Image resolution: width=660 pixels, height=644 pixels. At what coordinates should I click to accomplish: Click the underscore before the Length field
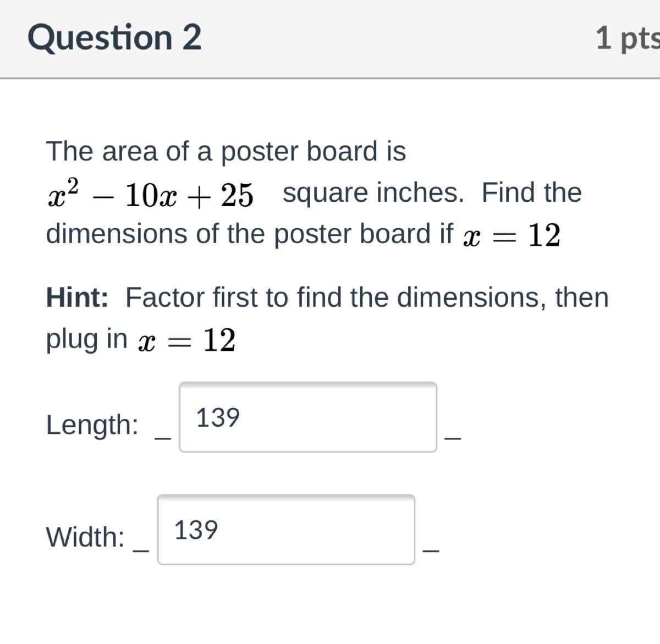coord(163,438)
